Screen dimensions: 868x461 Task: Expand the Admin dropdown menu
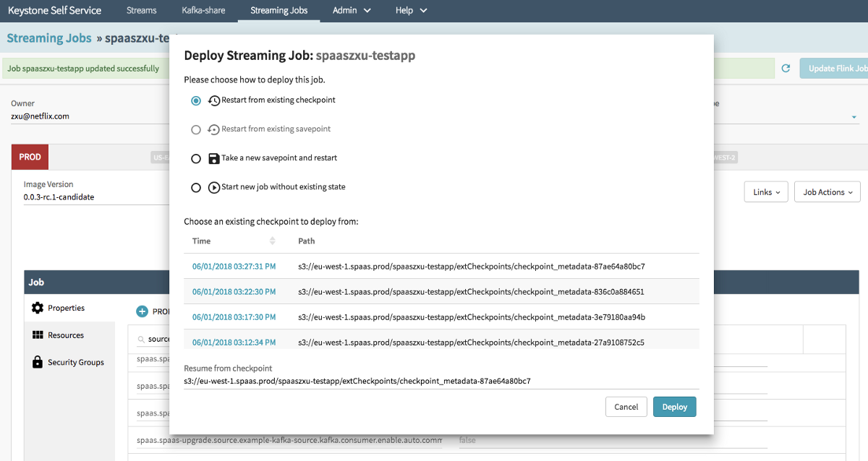[x=352, y=10]
